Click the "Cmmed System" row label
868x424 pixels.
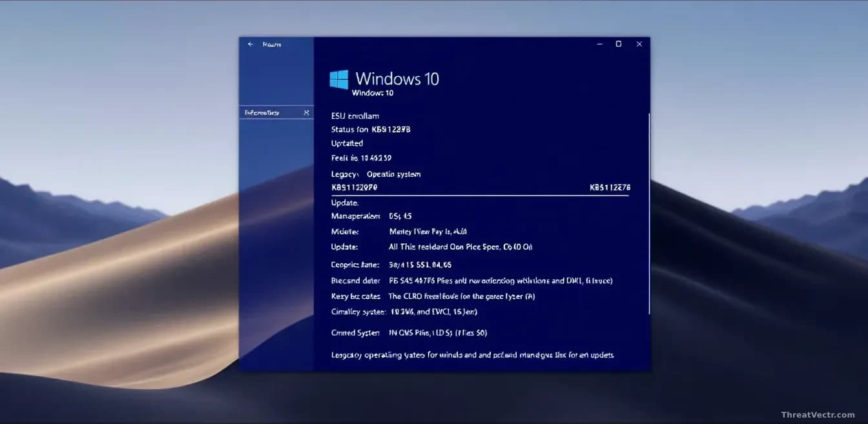[x=355, y=333]
